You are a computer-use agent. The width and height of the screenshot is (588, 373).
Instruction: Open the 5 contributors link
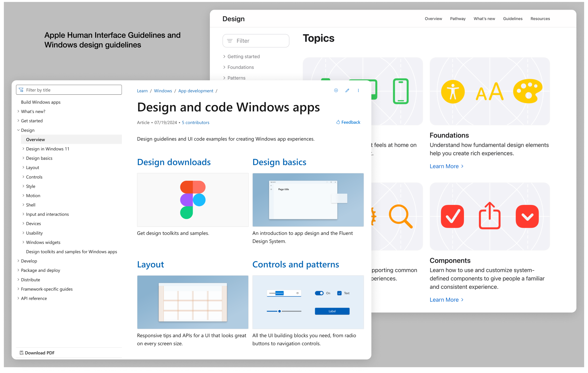pos(195,122)
